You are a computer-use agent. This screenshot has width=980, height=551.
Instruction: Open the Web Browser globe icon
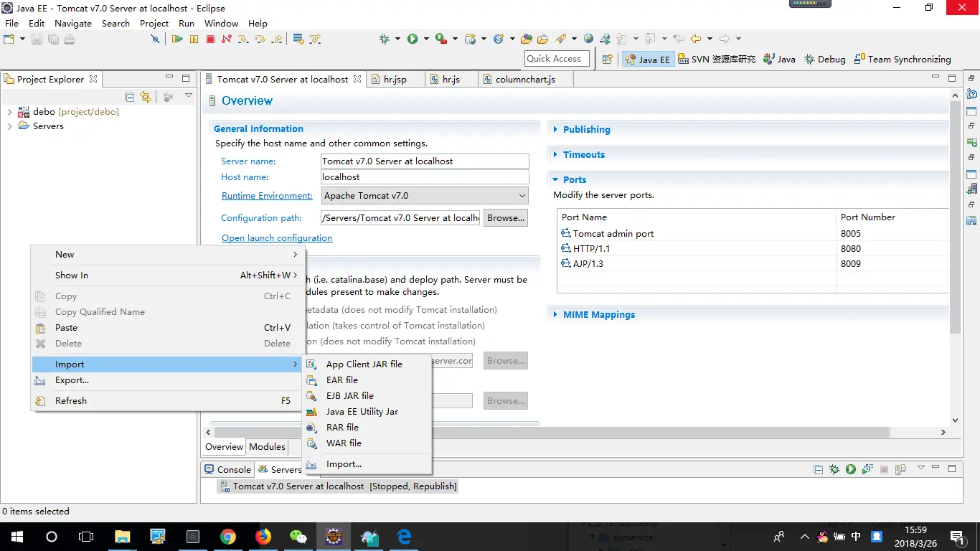(x=589, y=39)
